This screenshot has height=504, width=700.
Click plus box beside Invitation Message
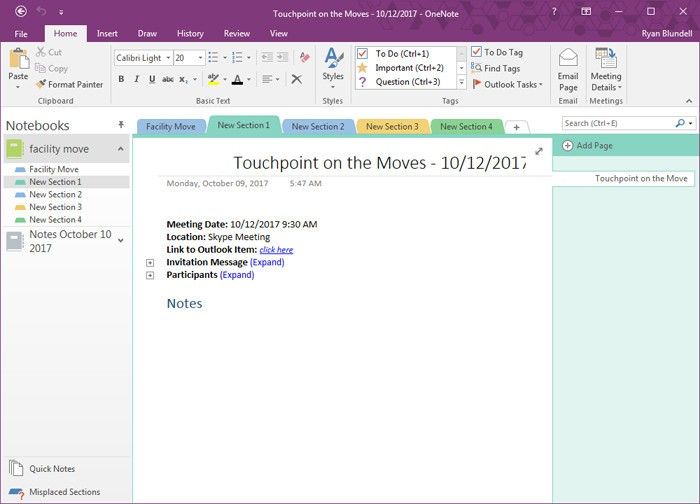(150, 263)
